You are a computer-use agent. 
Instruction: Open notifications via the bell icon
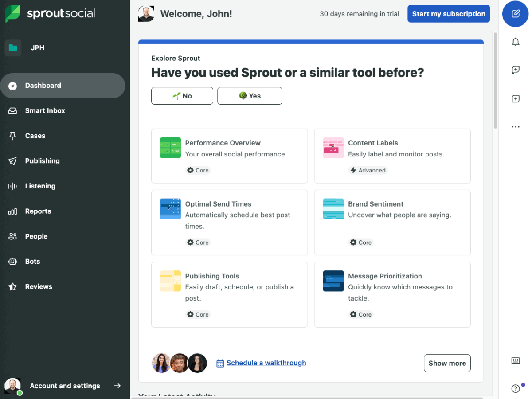(516, 42)
